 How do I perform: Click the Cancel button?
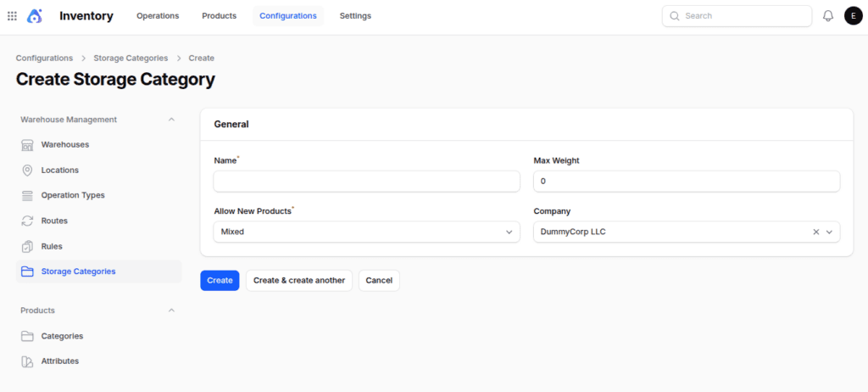(379, 281)
